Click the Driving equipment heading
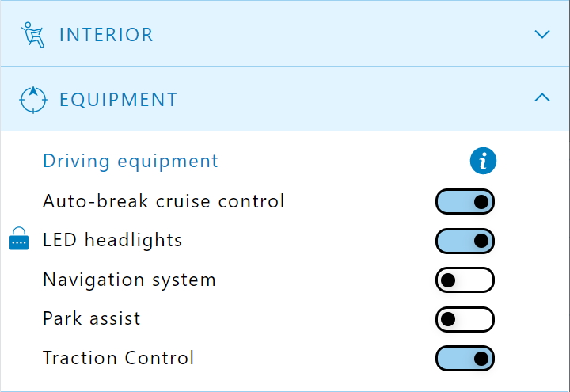 131,162
